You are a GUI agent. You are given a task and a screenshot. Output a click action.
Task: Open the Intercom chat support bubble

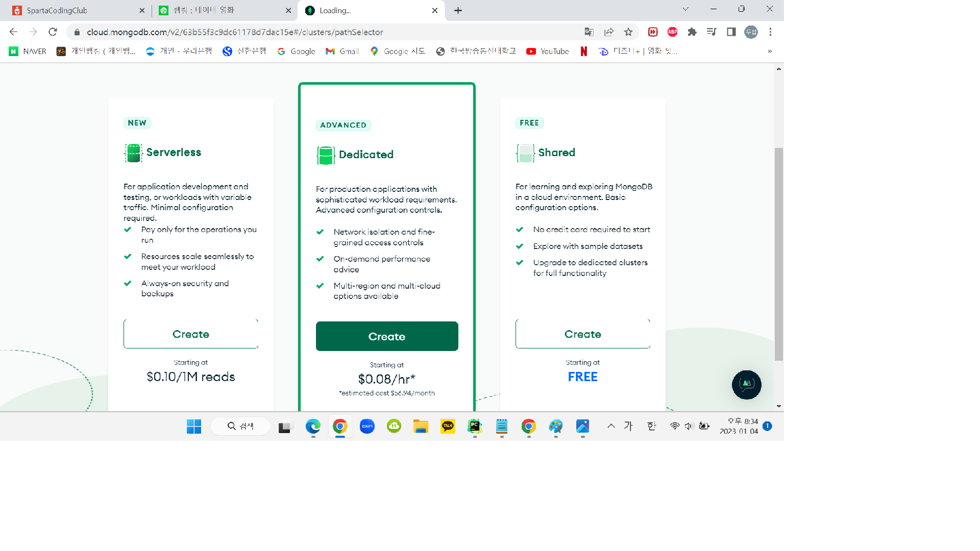(746, 385)
